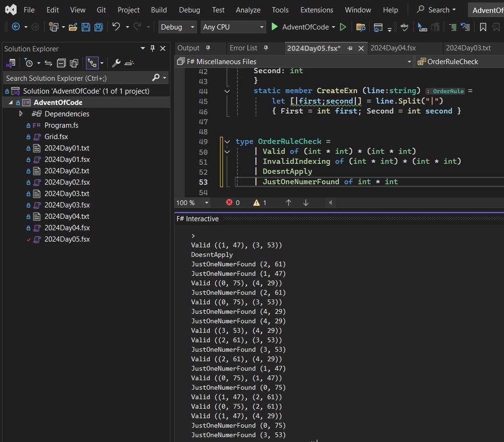Start debugging with green AdventOfCode play button
The width and height of the screenshot is (504, 442).
[x=274, y=27]
